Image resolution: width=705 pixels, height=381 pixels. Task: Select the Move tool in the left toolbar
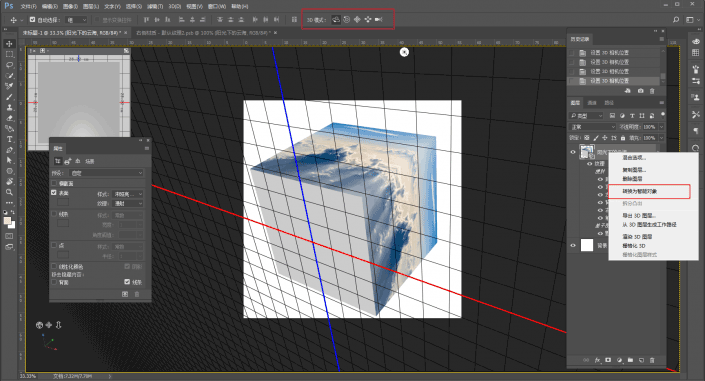(x=9, y=44)
